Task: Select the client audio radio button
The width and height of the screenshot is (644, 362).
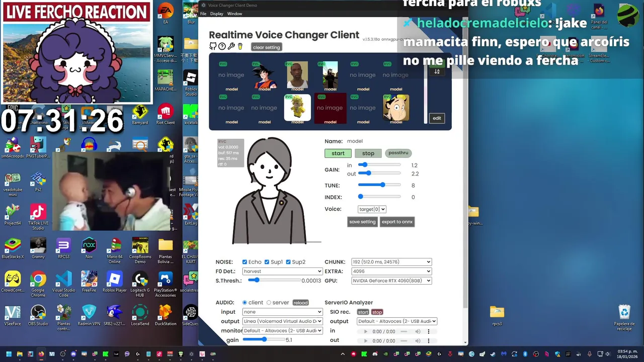Action: click(x=245, y=303)
